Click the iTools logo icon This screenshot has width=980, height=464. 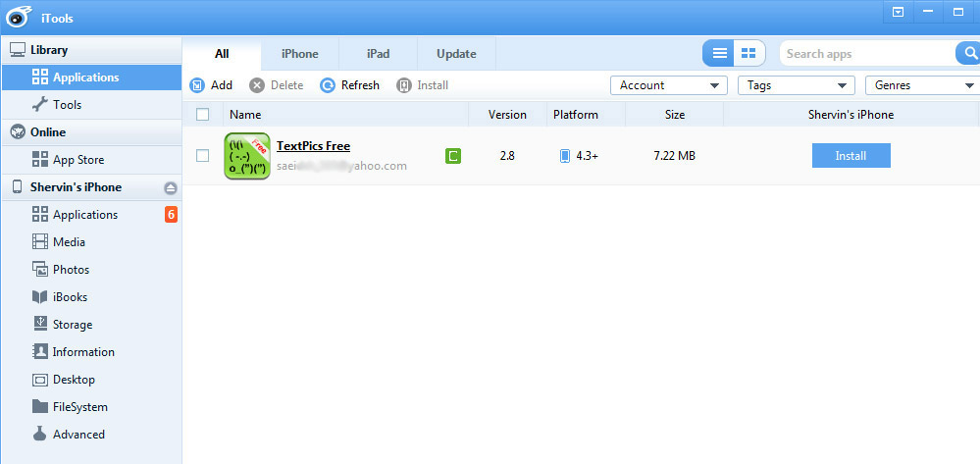tap(20, 18)
